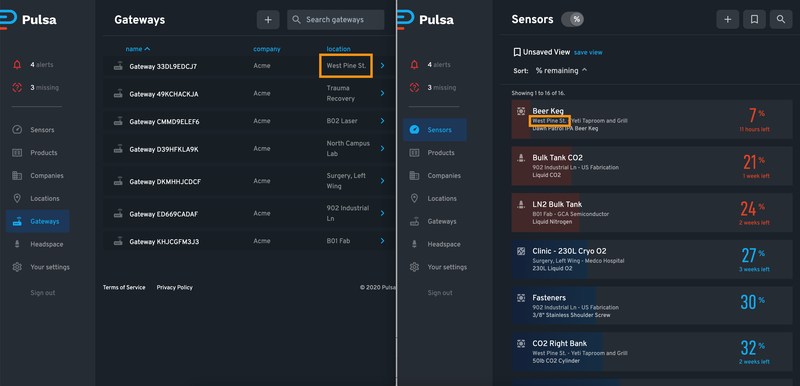Click the Clinic 230L Cryo O2 icon
This screenshot has width=800, height=386.
(x=521, y=251)
